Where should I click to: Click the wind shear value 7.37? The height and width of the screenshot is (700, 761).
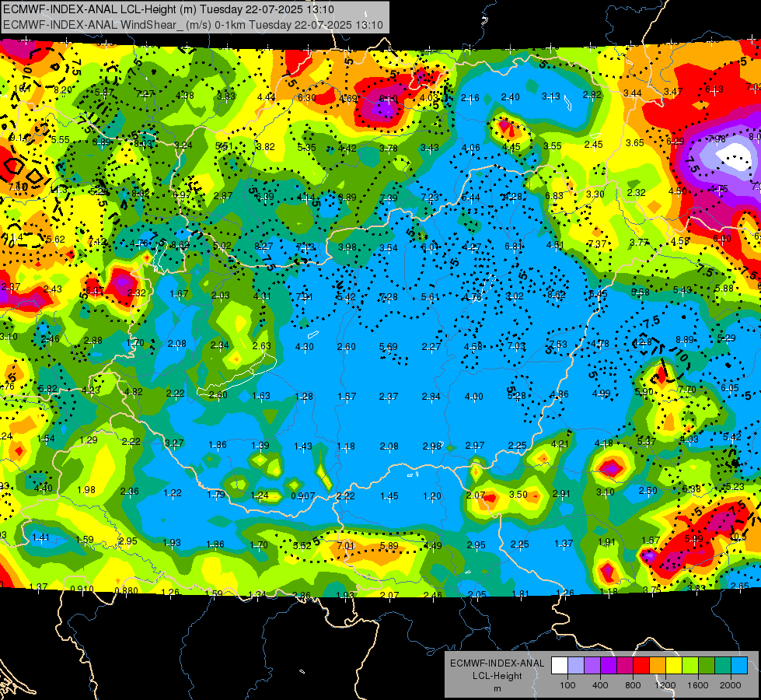tap(597, 244)
